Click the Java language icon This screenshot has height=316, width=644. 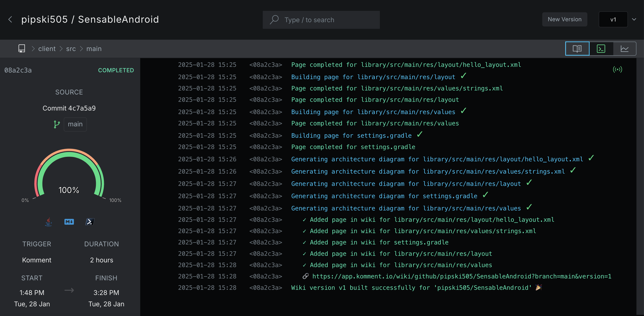click(x=48, y=222)
